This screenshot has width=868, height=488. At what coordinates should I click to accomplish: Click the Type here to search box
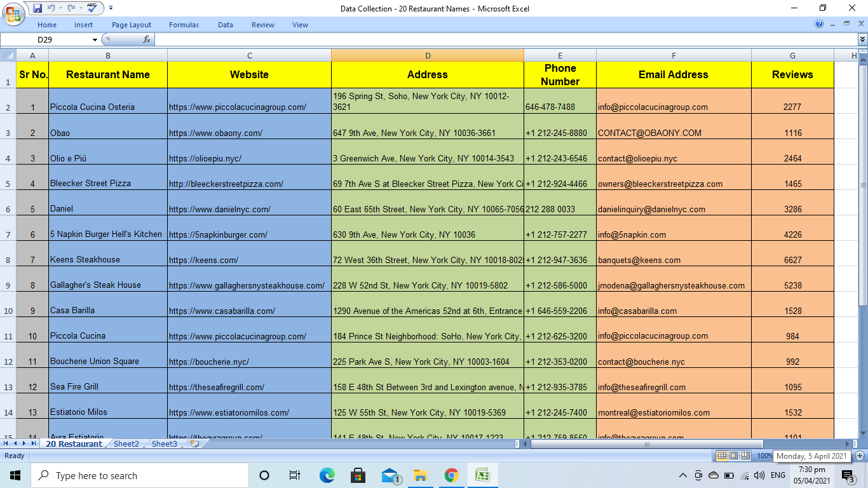click(140, 475)
